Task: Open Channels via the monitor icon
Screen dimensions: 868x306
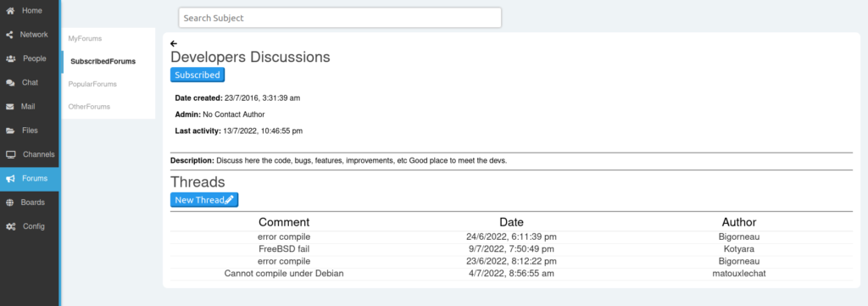Action: coord(10,155)
